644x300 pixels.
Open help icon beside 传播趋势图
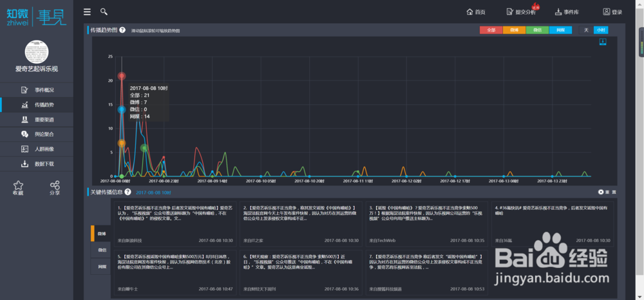122,30
